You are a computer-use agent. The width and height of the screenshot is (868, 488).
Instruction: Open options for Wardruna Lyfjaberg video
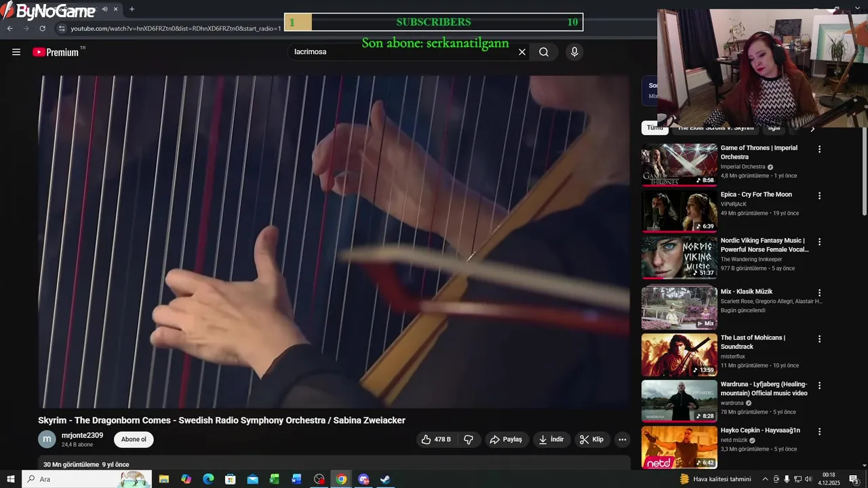tap(819, 385)
